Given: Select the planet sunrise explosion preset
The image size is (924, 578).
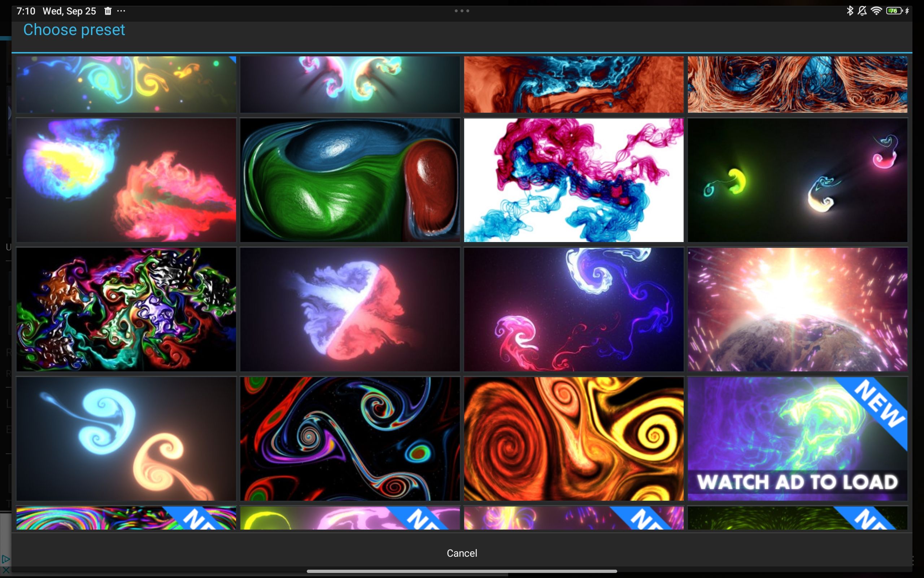Looking at the screenshot, I should pos(797,309).
